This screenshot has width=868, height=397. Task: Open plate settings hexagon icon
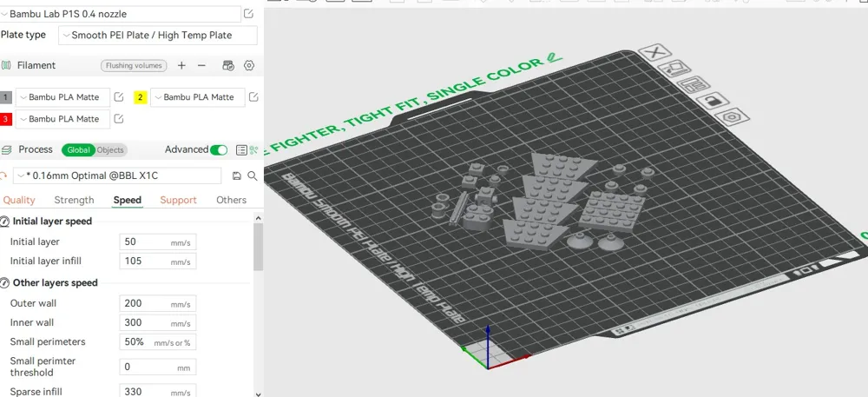tap(732, 116)
